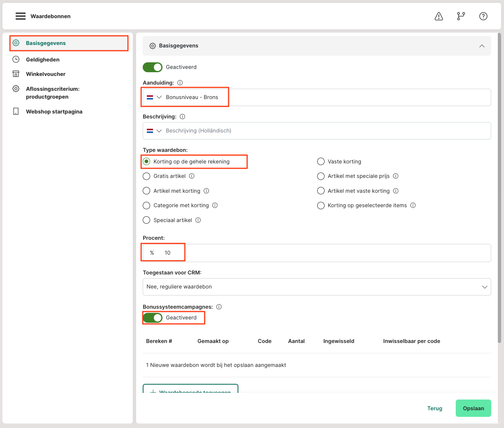Show info for Gratis artikel option

tap(192, 176)
